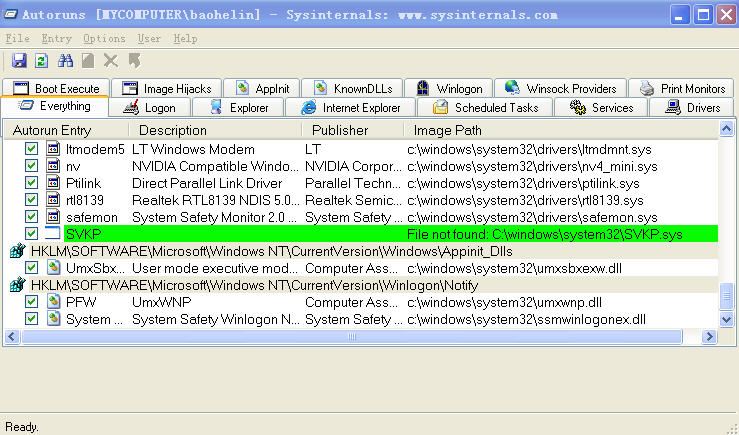Sort by Autorun Entry column header
This screenshot has height=435, width=739.
[x=66, y=130]
